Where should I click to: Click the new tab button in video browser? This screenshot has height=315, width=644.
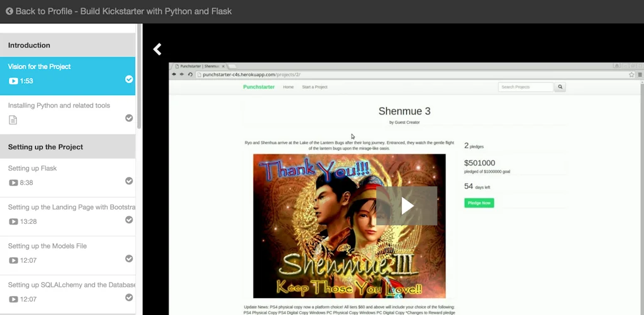[232, 66]
